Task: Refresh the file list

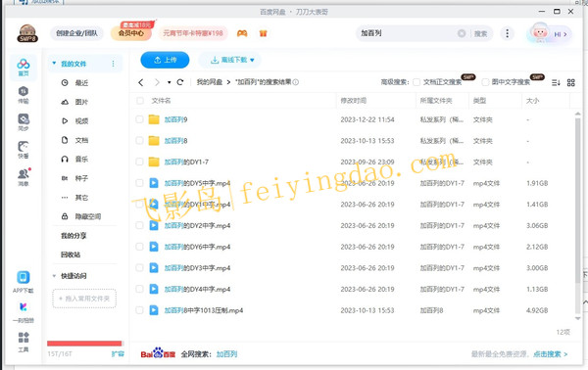Action: [x=180, y=82]
